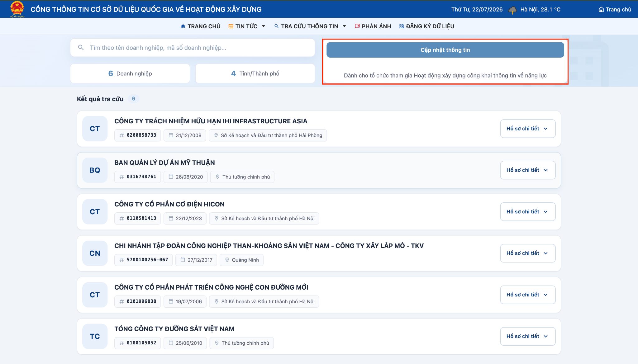
Task: Click the BQ avatar of Ban Quản Lý Dự Án Mỹ Thuận
Action: tap(95, 170)
